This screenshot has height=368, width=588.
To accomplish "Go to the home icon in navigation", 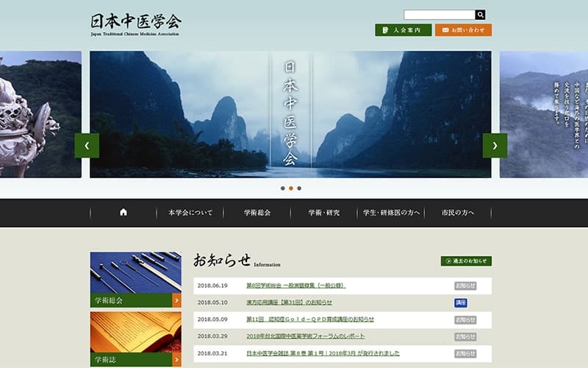I will click(123, 213).
